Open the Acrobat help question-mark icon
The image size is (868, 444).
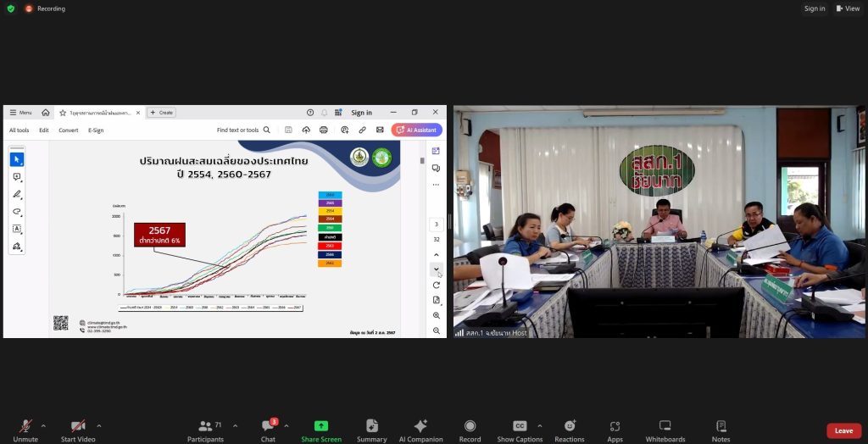tap(310, 113)
